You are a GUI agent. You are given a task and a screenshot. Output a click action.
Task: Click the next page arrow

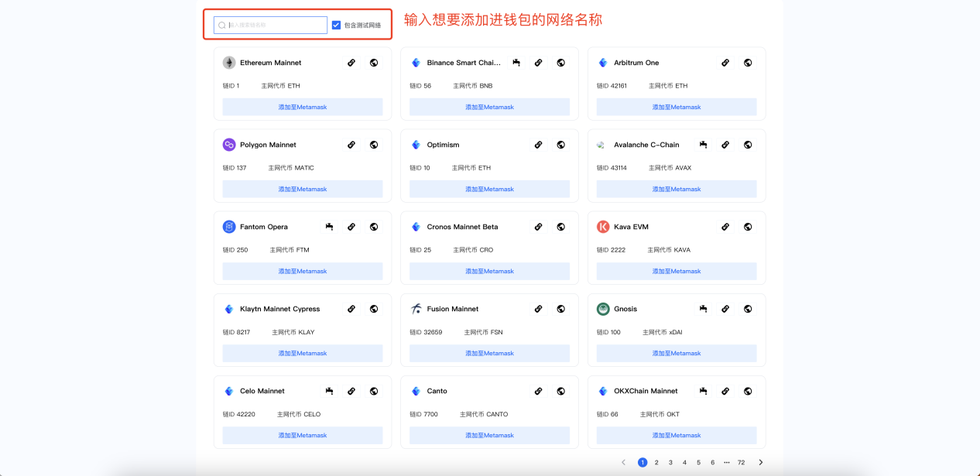[x=761, y=462]
